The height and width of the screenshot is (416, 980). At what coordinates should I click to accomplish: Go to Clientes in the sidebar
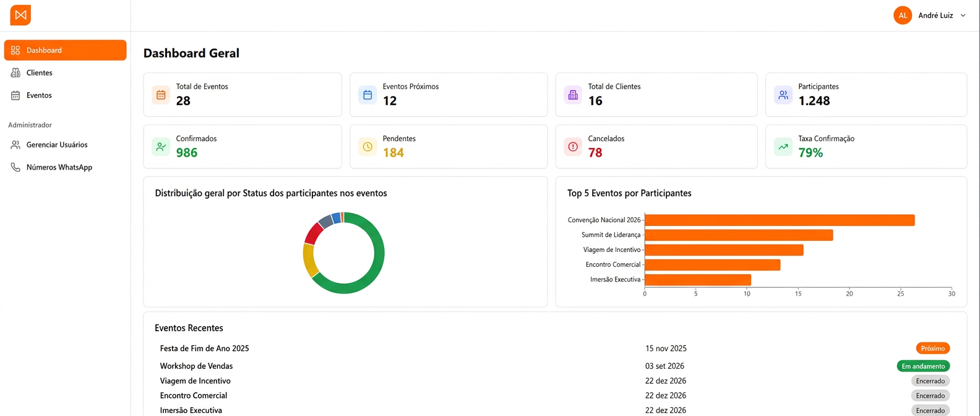(65, 72)
